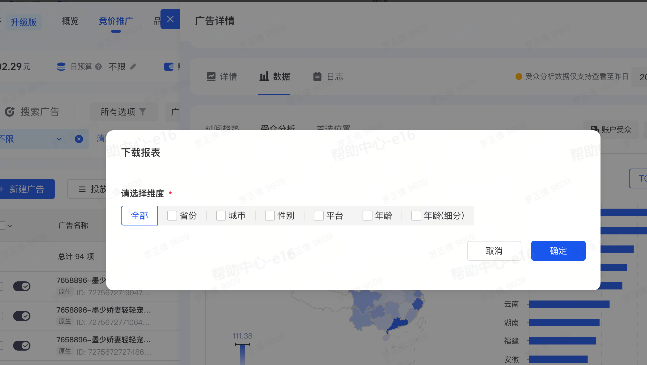The width and height of the screenshot is (647, 365).
Task: Toggle the switch for ad 7658896-墨少 row
Action: pos(21,286)
